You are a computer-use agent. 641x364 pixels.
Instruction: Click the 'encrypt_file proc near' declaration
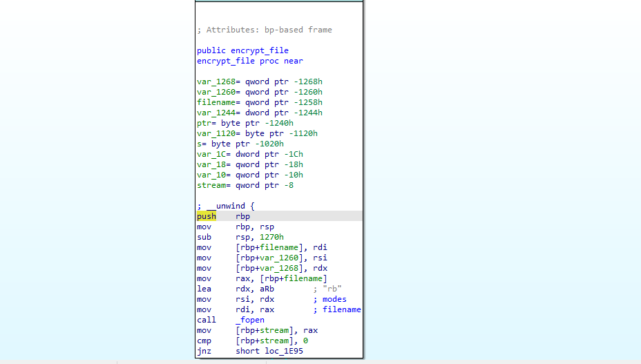click(x=250, y=61)
